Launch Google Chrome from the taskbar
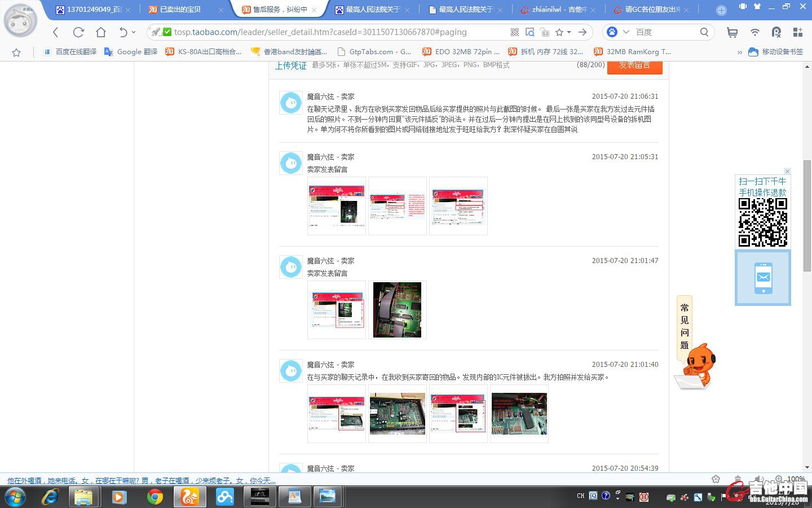This screenshot has width=812, height=508. click(155, 497)
